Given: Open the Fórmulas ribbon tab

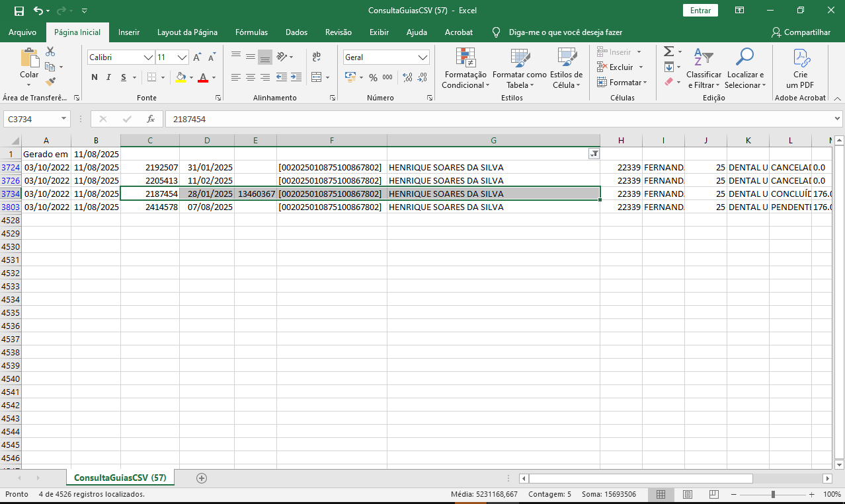Looking at the screenshot, I should (251, 32).
